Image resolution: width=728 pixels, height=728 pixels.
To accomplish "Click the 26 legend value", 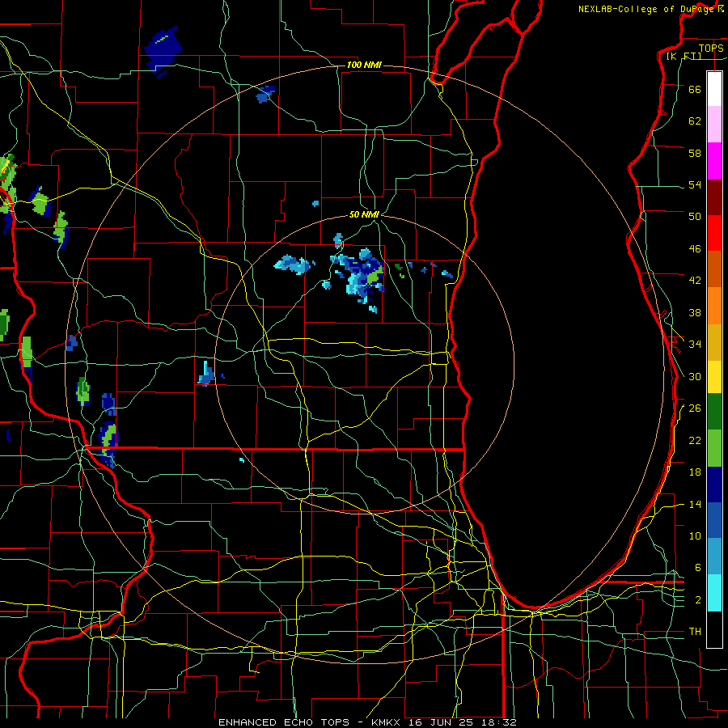I will (x=695, y=408).
